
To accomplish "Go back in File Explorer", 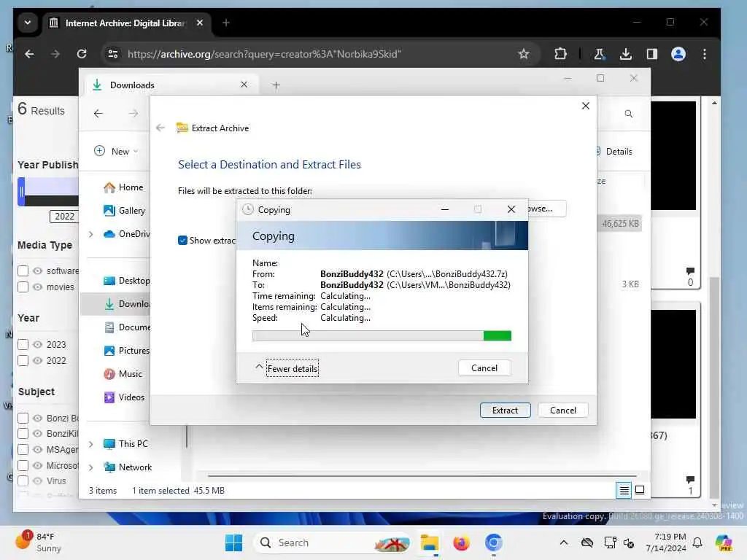I will (x=98, y=113).
